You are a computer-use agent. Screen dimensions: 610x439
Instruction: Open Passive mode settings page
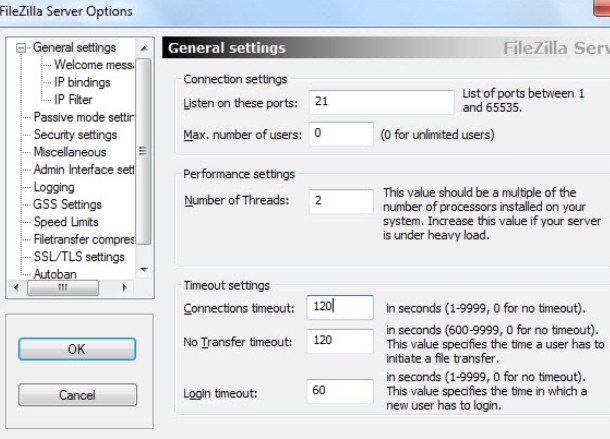point(84,117)
